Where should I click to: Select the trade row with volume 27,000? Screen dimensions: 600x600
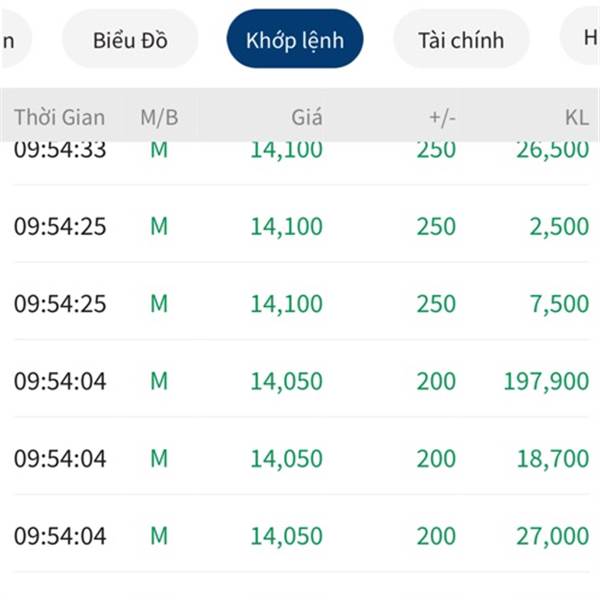point(301,535)
